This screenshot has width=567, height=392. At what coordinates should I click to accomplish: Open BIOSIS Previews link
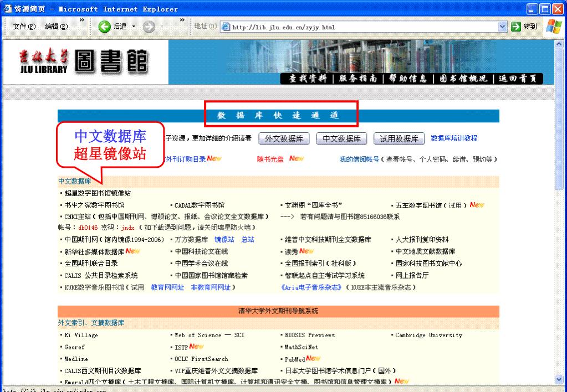tap(309, 335)
